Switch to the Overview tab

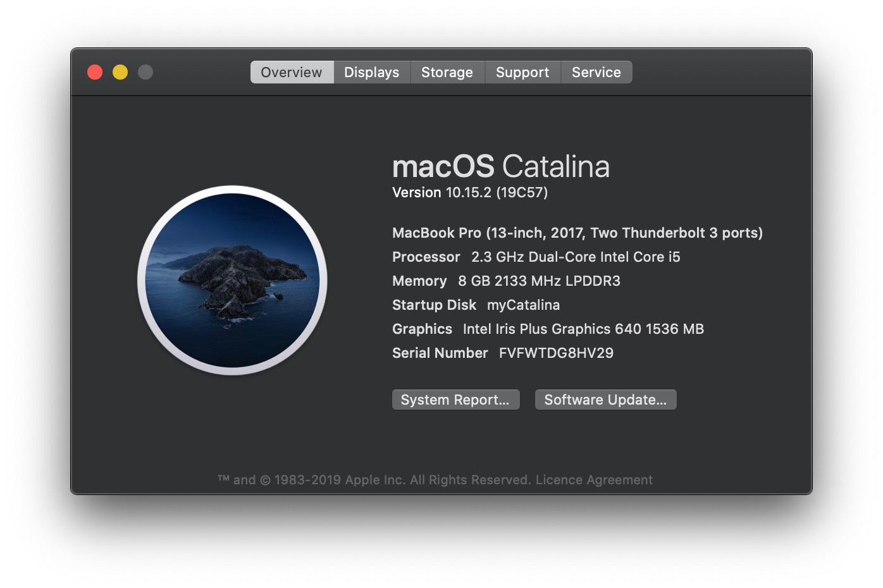pos(292,72)
